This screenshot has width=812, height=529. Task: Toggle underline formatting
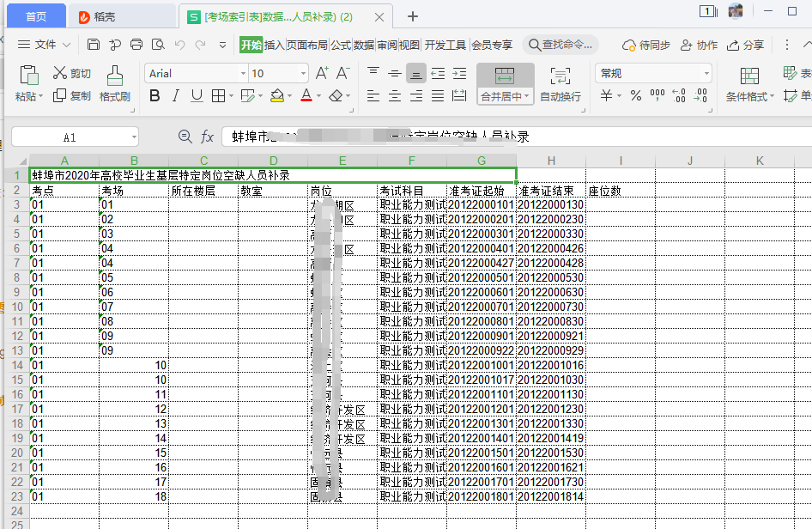pyautogui.click(x=197, y=96)
